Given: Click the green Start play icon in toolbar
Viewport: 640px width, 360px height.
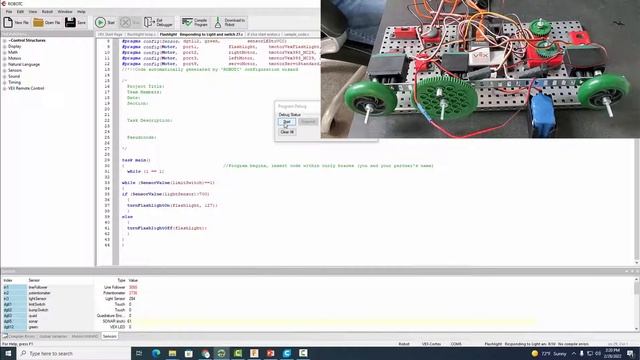Looking at the screenshot, I should [x=100, y=22].
